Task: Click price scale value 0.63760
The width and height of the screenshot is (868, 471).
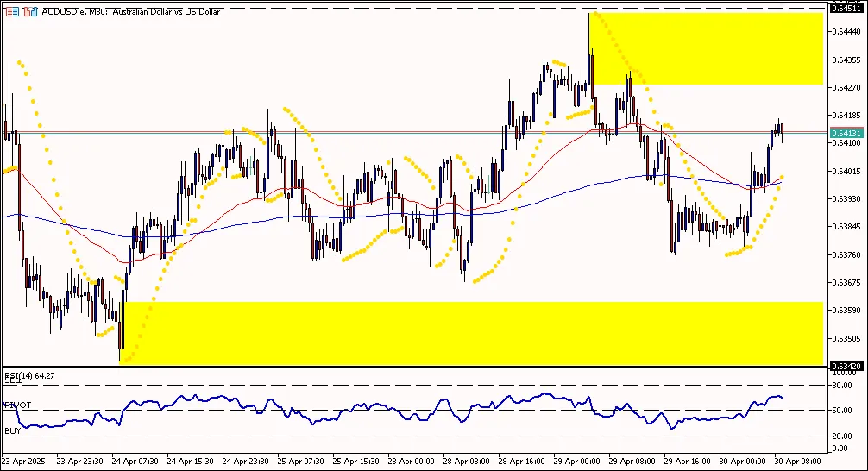Action: [x=846, y=254]
